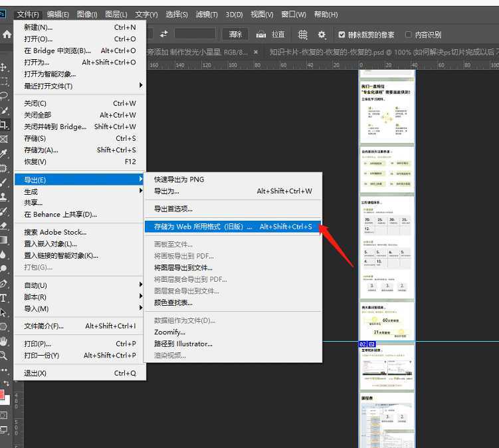Click the Home icon in options bar
The height and width of the screenshot is (448, 499).
click(7, 35)
